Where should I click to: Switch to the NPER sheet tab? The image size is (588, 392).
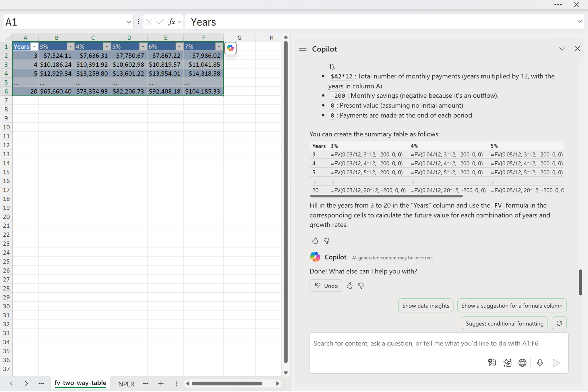[x=126, y=384]
